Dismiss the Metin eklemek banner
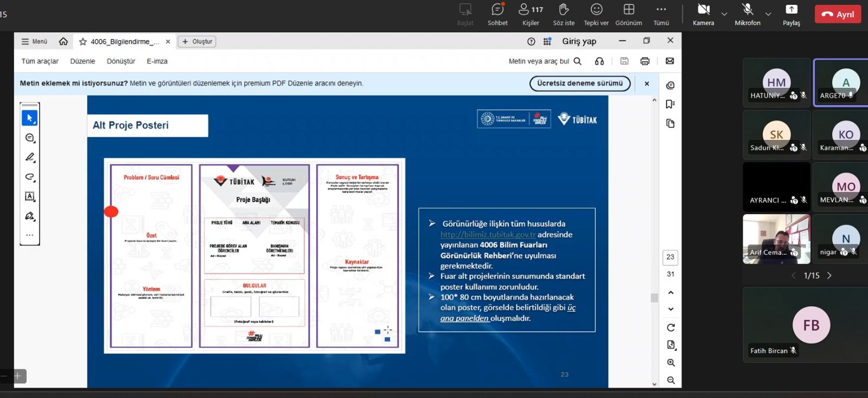Image resolution: width=868 pixels, height=398 pixels. pos(647,84)
